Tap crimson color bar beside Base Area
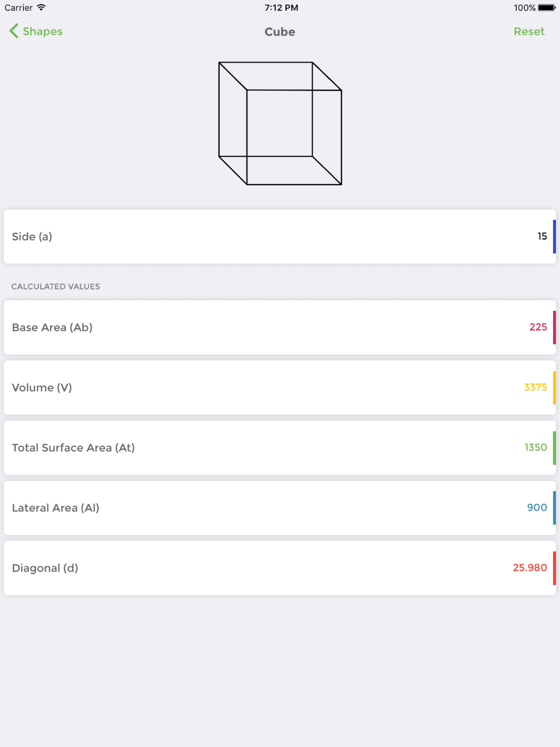The height and width of the screenshot is (747, 560). [554, 327]
